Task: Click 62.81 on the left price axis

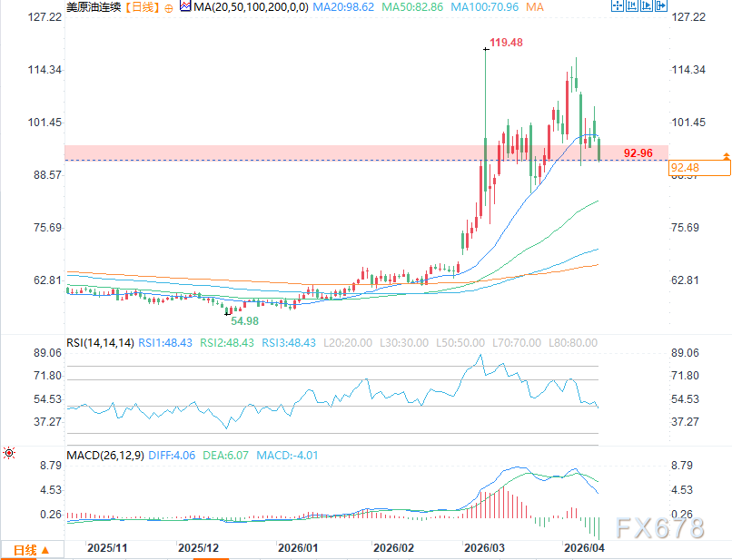Action: [47, 280]
